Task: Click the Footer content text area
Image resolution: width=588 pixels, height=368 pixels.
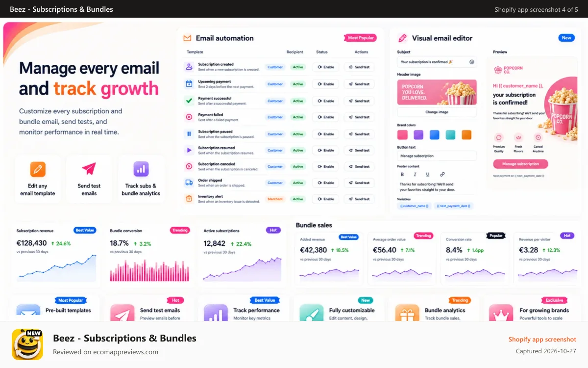Action: [437, 186]
